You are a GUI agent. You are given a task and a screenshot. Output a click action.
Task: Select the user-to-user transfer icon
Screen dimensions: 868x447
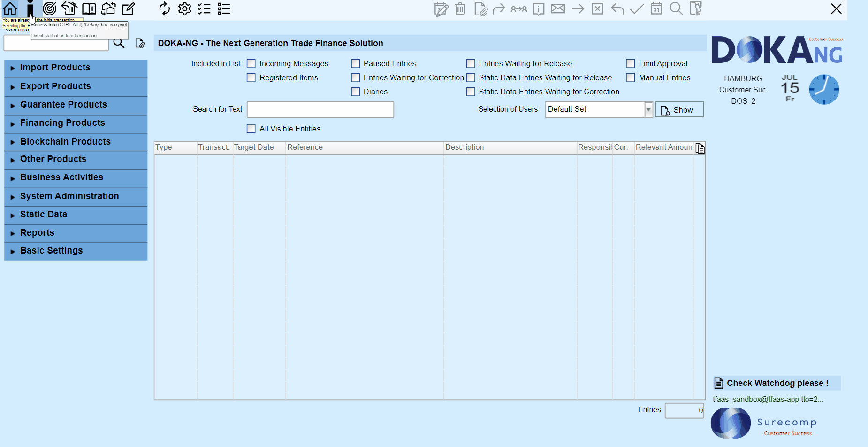[x=518, y=8]
